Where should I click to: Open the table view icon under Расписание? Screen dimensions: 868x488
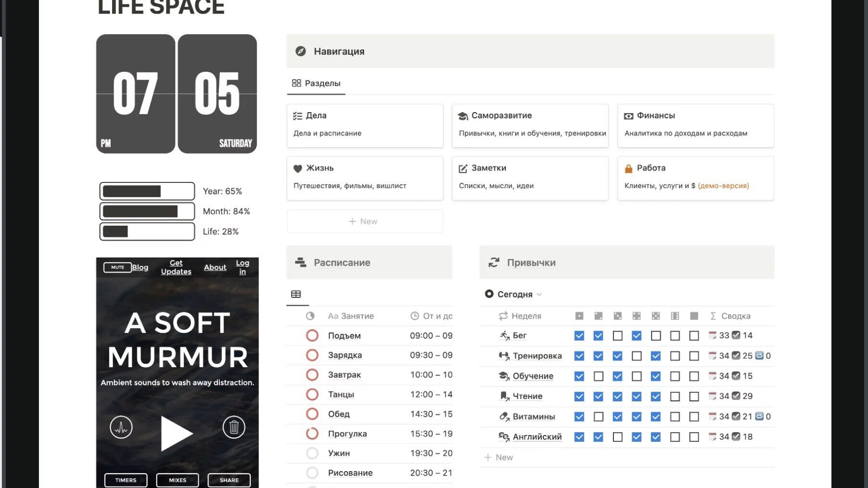click(296, 294)
